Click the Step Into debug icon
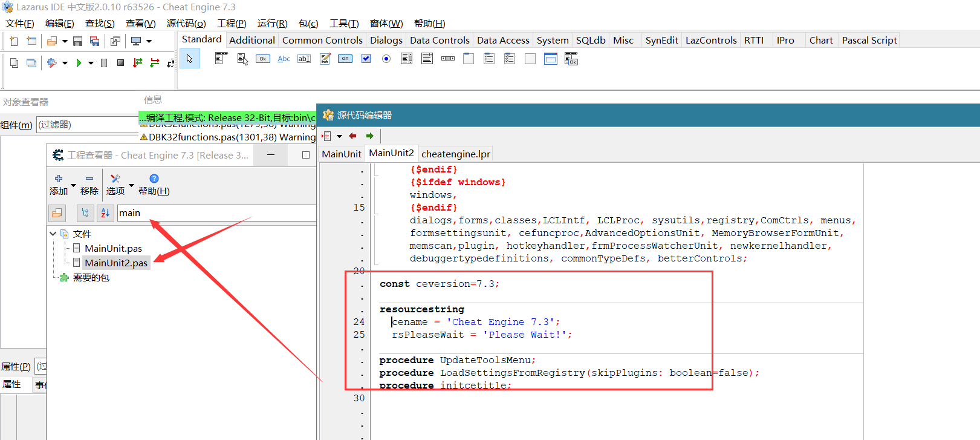Image resolution: width=980 pixels, height=440 pixels. [138, 63]
